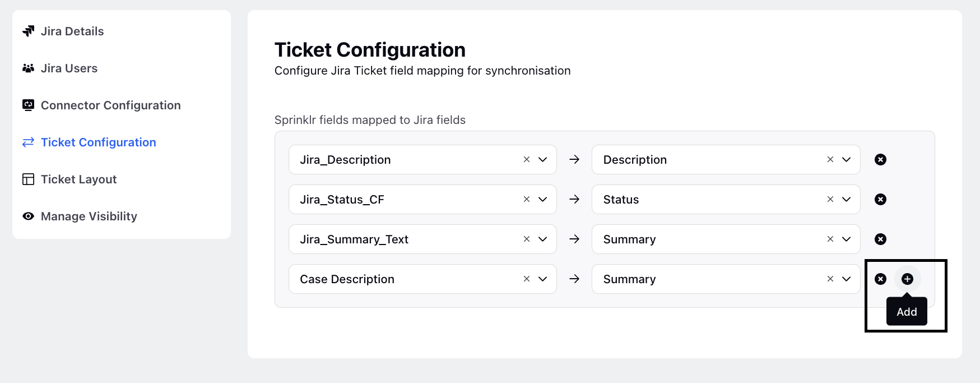This screenshot has width=980, height=383.
Task: Add a new field mapping row
Action: (x=908, y=279)
